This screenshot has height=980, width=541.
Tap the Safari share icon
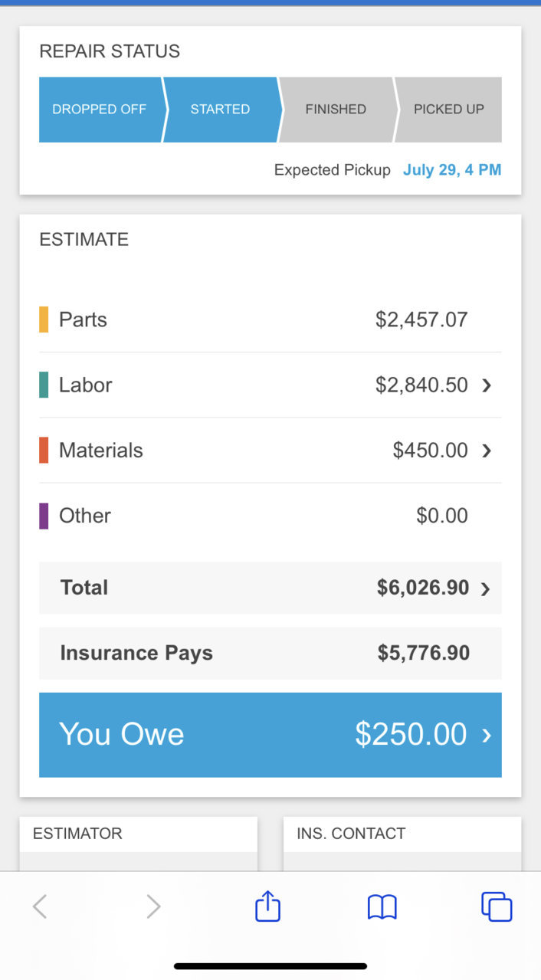267,906
